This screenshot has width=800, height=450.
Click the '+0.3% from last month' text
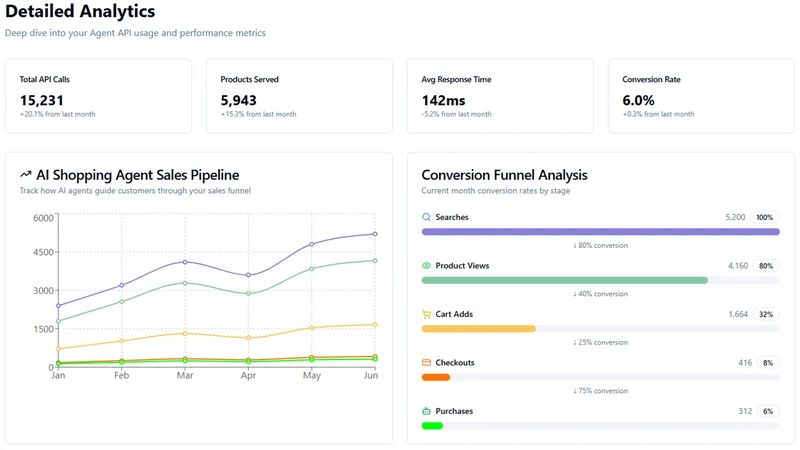point(659,114)
